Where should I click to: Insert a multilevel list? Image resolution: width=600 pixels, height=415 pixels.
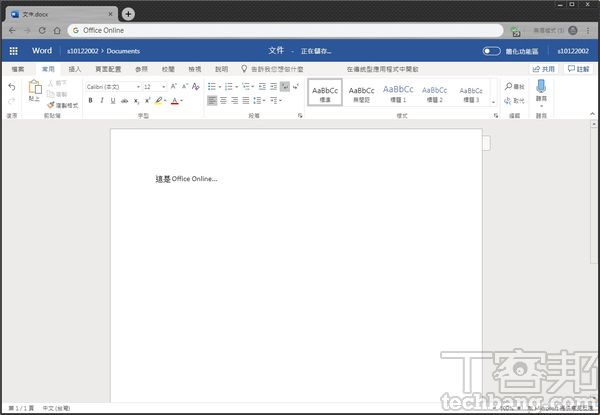tap(246, 86)
